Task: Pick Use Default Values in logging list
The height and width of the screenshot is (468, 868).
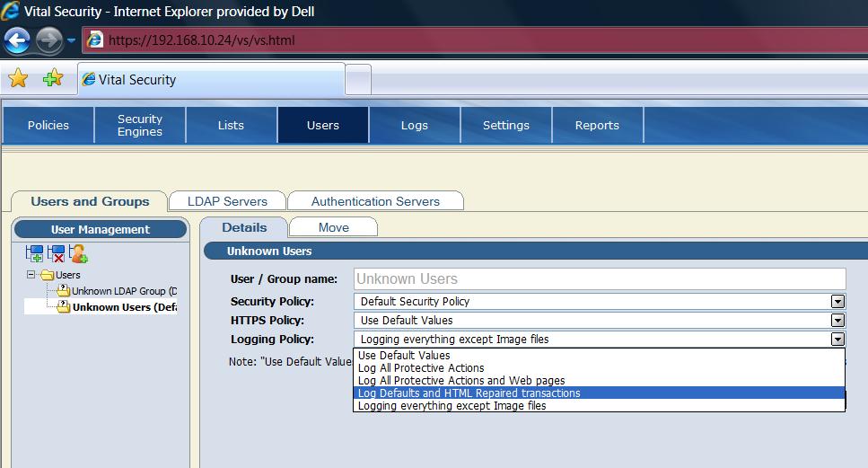Action: pyautogui.click(x=404, y=356)
